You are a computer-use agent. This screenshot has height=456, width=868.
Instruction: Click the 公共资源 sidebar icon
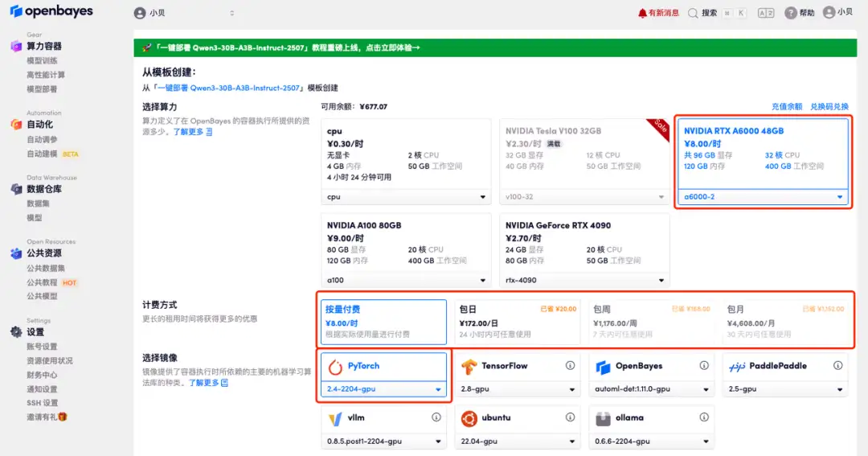tap(16, 253)
